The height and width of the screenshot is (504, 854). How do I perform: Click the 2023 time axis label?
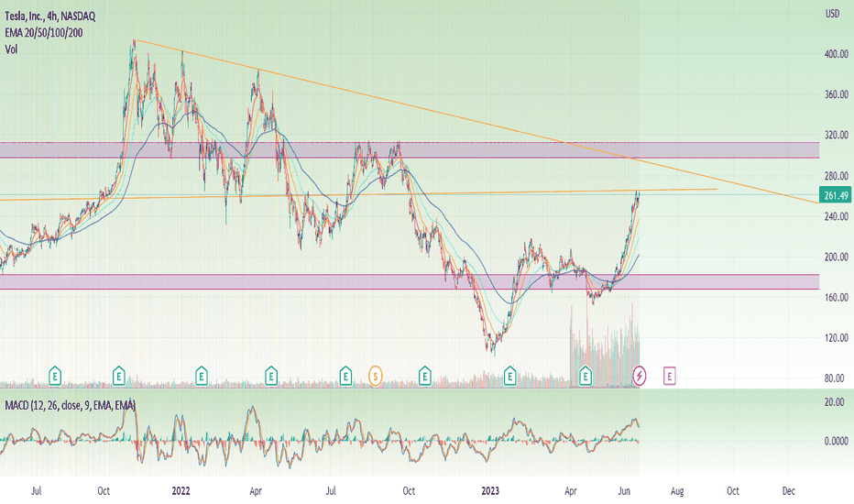[490, 491]
